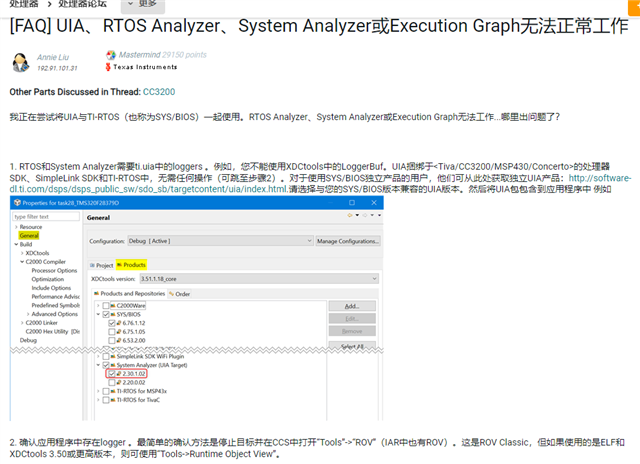Open the Order tab
640x464 pixels.
tap(180, 294)
